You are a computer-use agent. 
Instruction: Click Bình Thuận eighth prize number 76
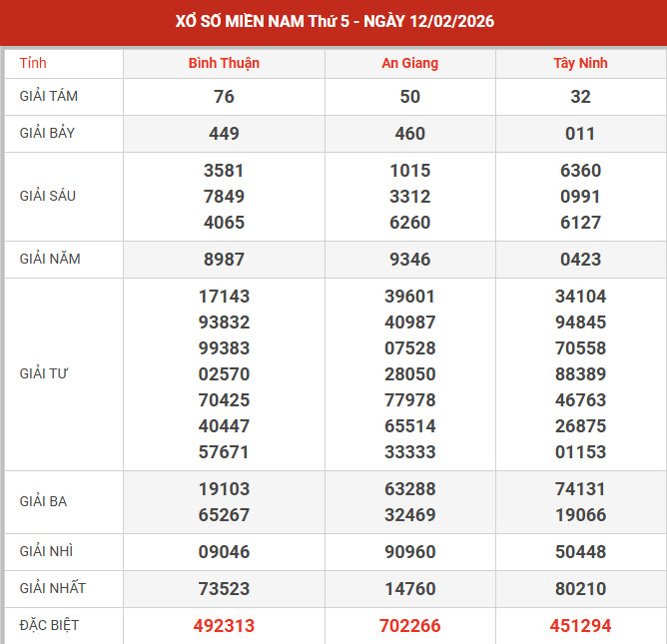[224, 97]
